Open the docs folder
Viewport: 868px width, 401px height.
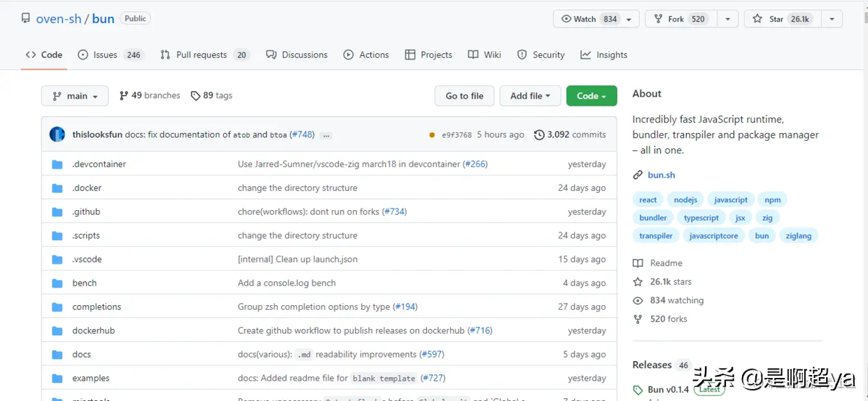click(82, 354)
